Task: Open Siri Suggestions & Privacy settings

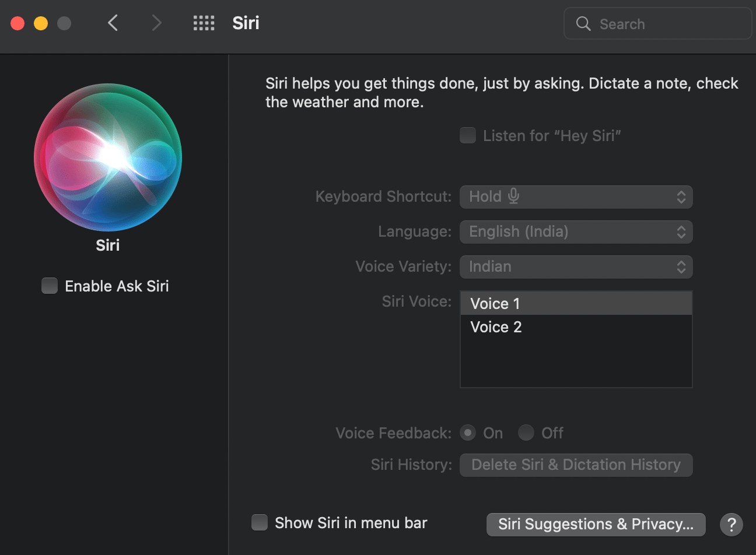Action: [596, 524]
